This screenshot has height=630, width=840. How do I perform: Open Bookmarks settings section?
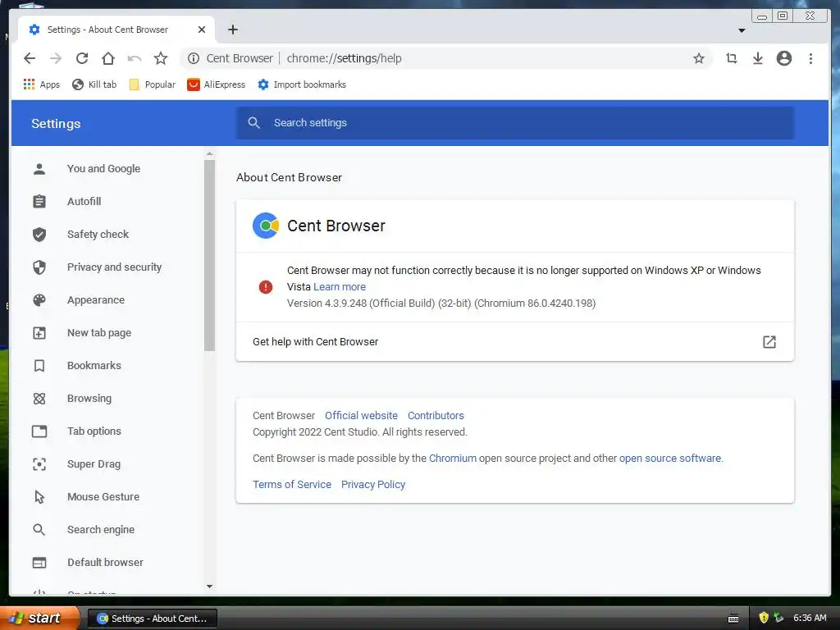pyautogui.click(x=94, y=365)
